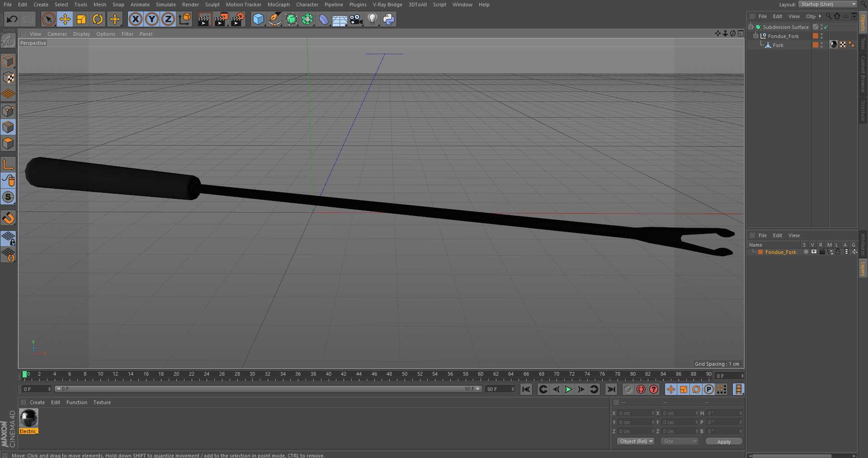Screen dimensions: 868x458
Task: Toggle Y axis lock
Action: [152, 19]
